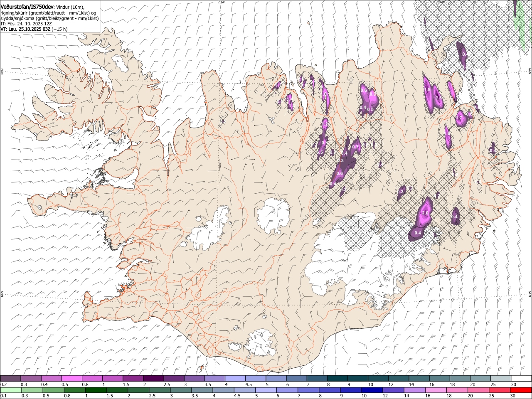
Task: Click the '1.8' snowfall value on the map
Action: 427,90
